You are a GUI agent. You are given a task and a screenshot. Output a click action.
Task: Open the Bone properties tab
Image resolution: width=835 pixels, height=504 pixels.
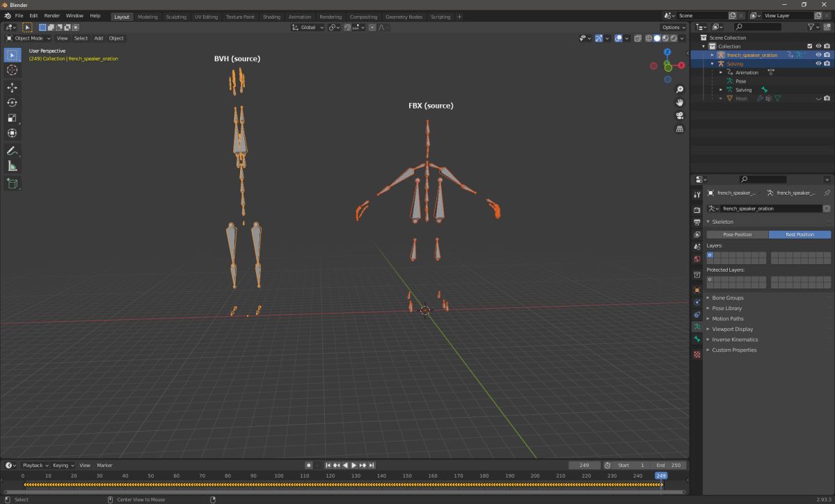697,339
